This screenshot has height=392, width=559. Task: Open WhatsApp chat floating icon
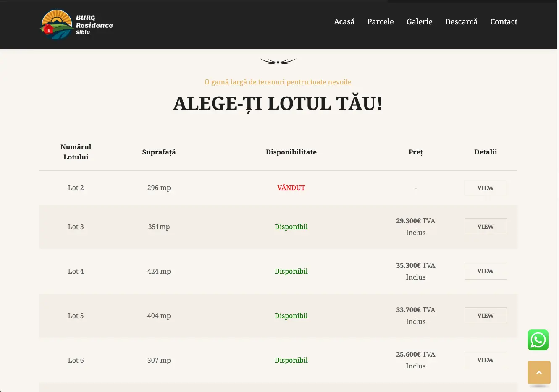coord(538,340)
